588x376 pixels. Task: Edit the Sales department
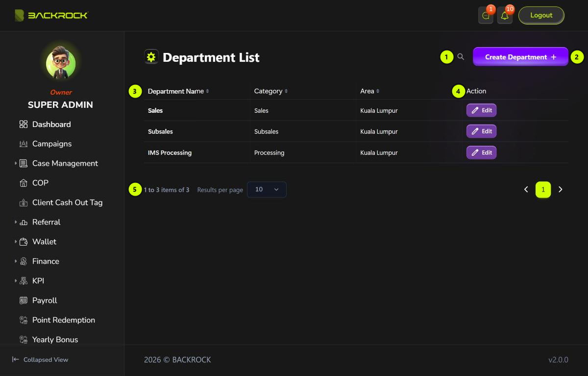coord(481,110)
